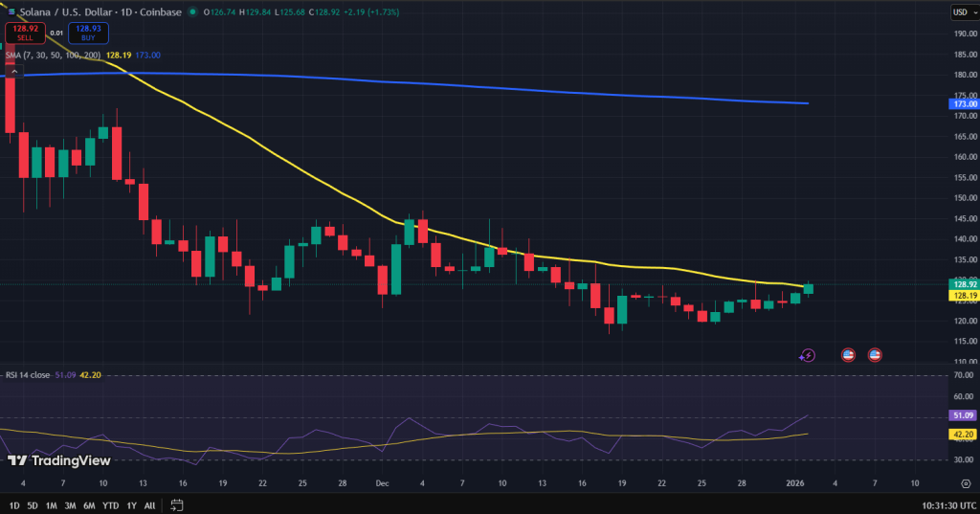Click the RSI legend value 51.09

coord(65,375)
